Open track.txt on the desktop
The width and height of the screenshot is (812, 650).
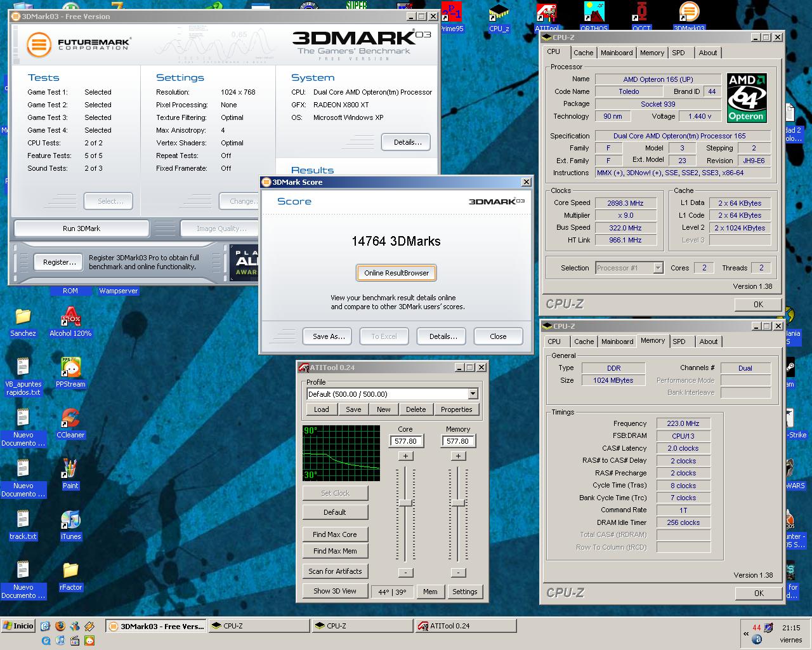23,525
